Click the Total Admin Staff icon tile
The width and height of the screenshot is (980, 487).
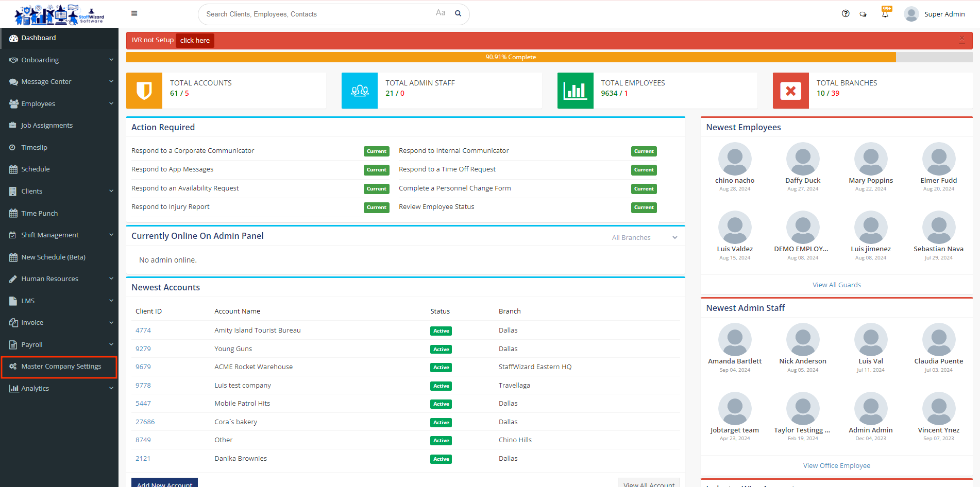(x=360, y=91)
